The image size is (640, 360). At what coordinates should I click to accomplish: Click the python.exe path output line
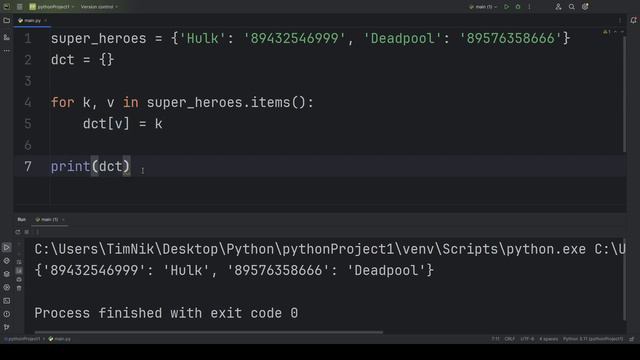330,249
